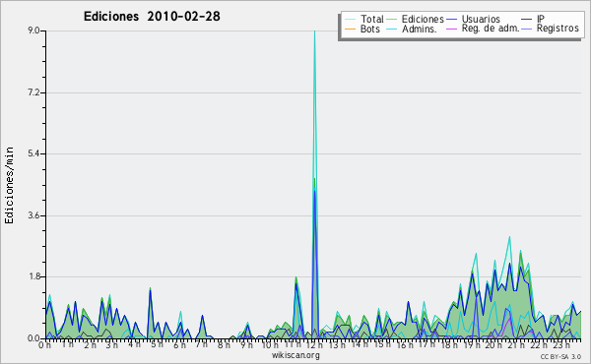Viewport: 591px width, 364px height.
Task: Click the y-axis label '5.4'
Action: pos(34,153)
